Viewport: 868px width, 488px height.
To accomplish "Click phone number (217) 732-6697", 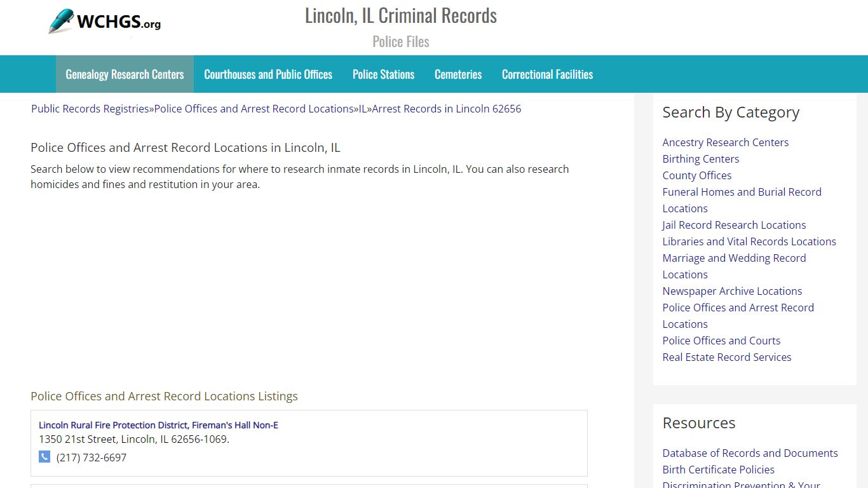I will tap(92, 457).
